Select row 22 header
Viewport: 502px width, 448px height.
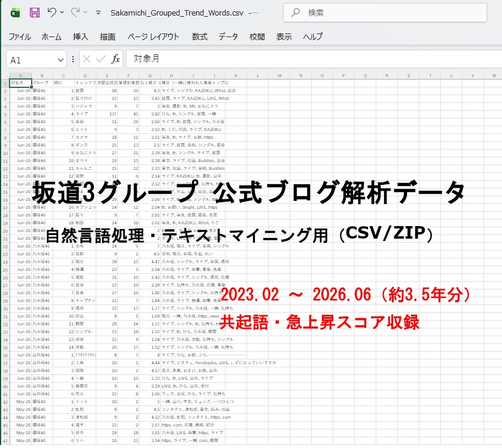[5, 246]
